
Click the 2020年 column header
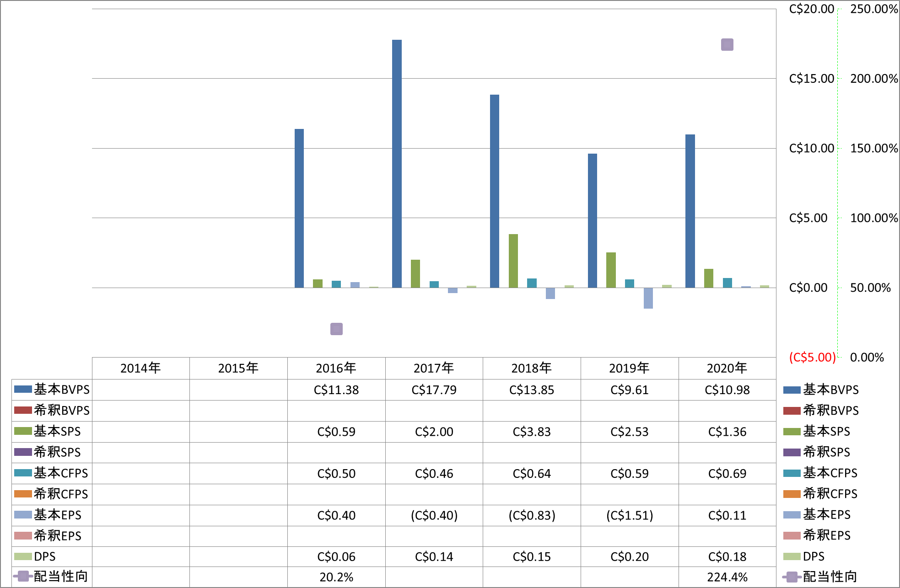[x=727, y=368]
